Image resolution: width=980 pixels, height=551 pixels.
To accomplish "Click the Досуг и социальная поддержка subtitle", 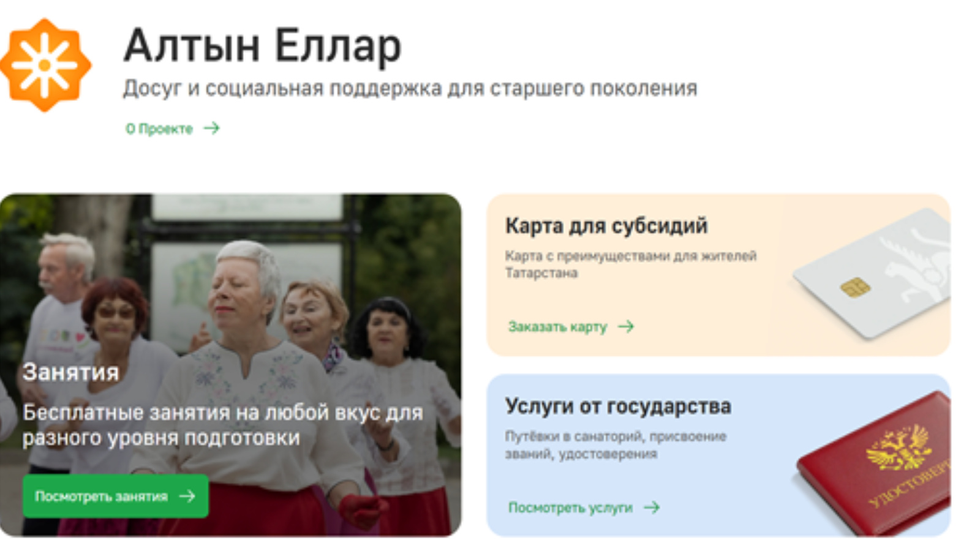I will [x=410, y=88].
